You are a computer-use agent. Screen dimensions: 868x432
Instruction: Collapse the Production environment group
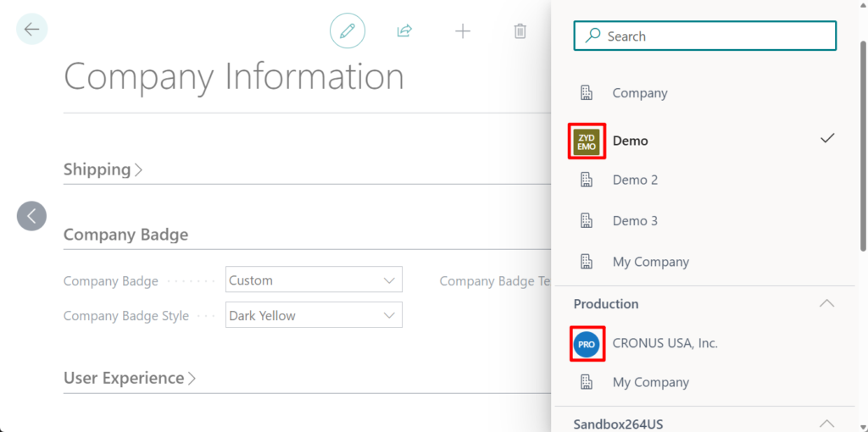[826, 304]
